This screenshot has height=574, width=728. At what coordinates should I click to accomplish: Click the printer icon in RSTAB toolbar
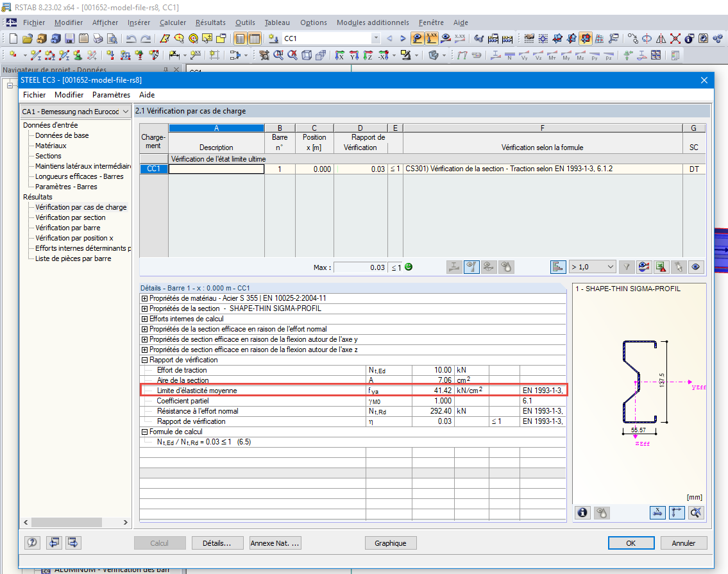click(x=98, y=38)
